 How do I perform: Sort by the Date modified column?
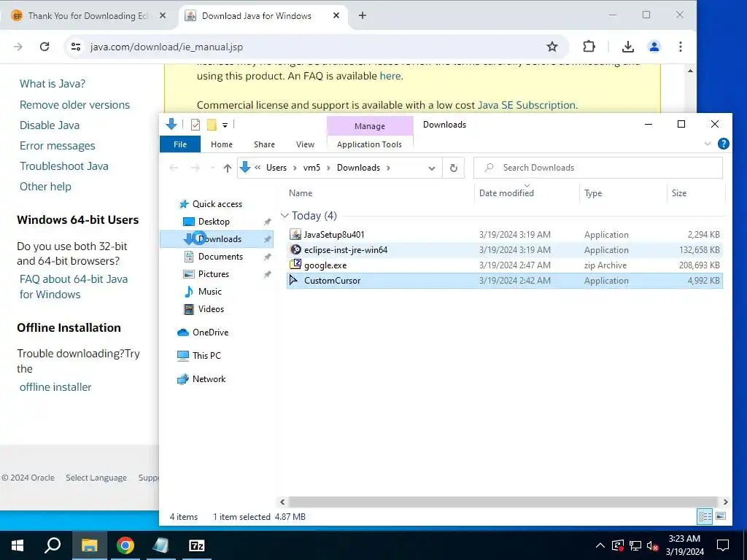(506, 192)
